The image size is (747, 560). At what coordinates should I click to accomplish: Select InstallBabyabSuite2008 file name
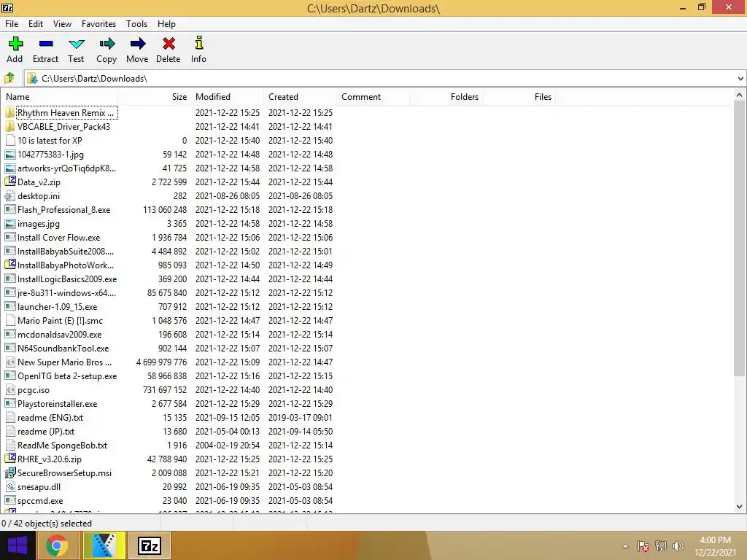click(x=66, y=251)
